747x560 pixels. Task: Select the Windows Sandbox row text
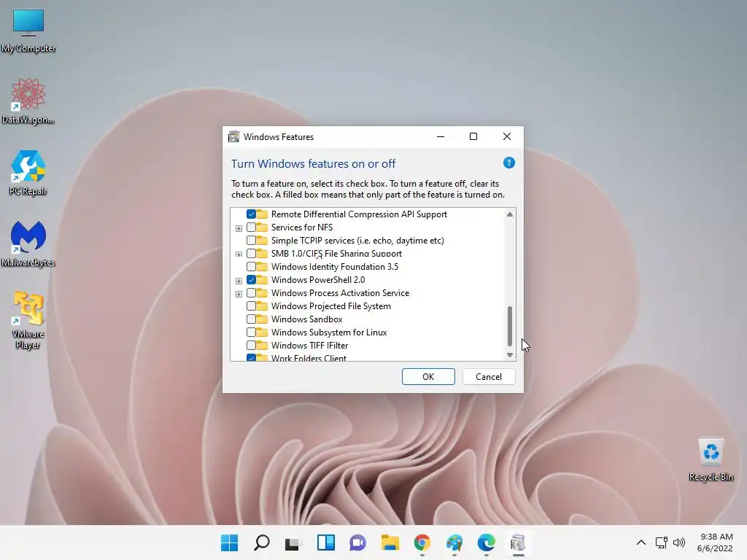307,319
